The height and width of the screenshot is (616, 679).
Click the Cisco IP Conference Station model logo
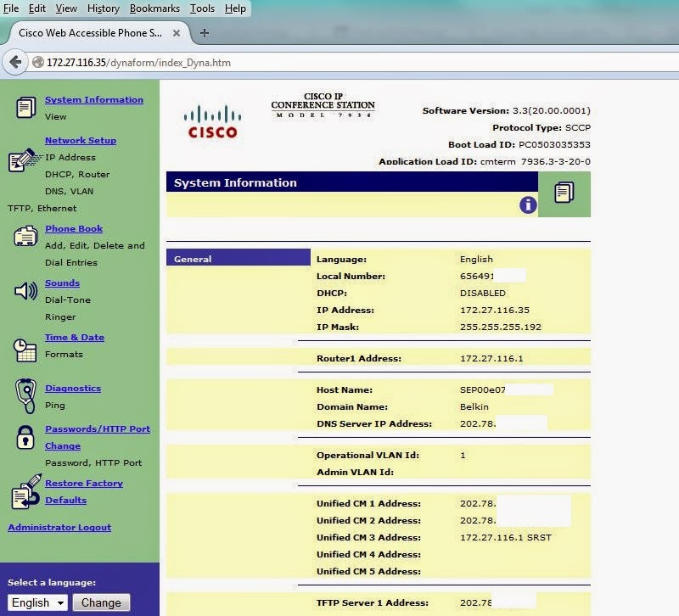[323, 105]
